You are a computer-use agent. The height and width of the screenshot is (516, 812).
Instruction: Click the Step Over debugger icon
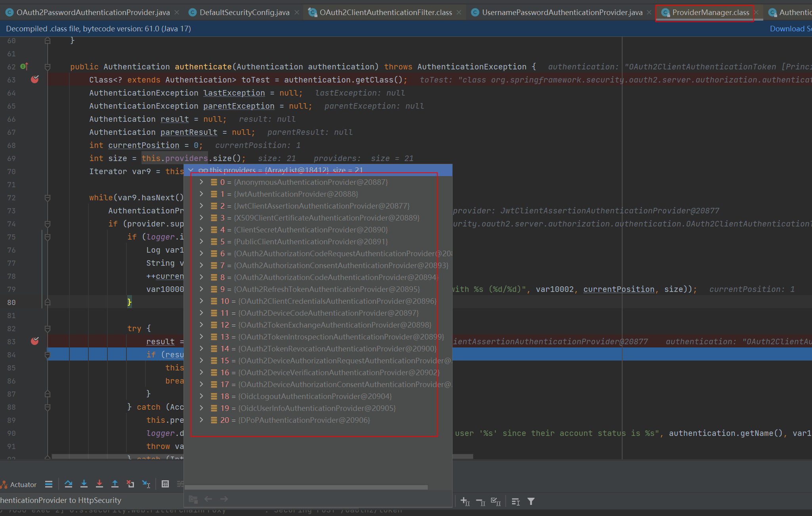[69, 484]
